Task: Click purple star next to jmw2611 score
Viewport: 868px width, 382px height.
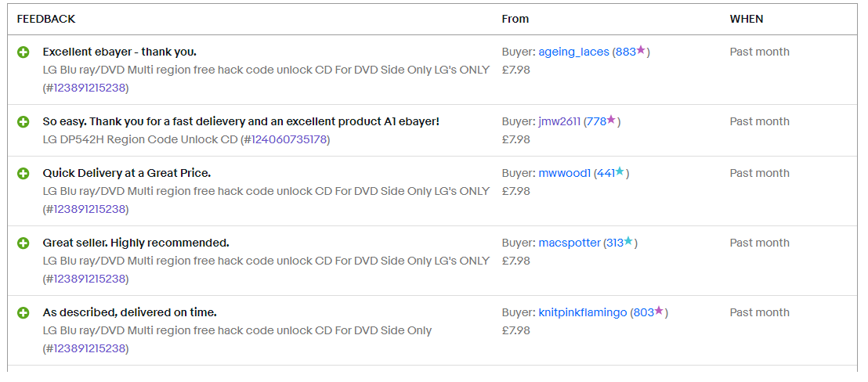Action: coord(611,120)
